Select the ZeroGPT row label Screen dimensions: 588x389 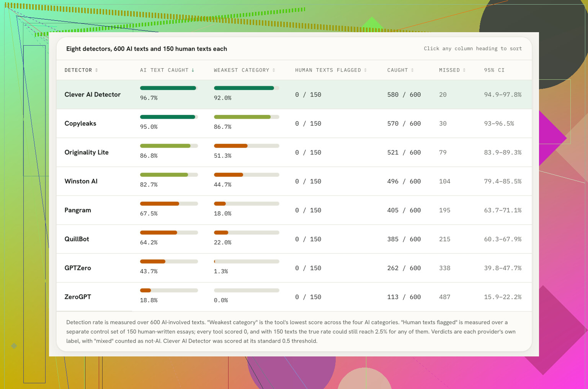point(78,297)
